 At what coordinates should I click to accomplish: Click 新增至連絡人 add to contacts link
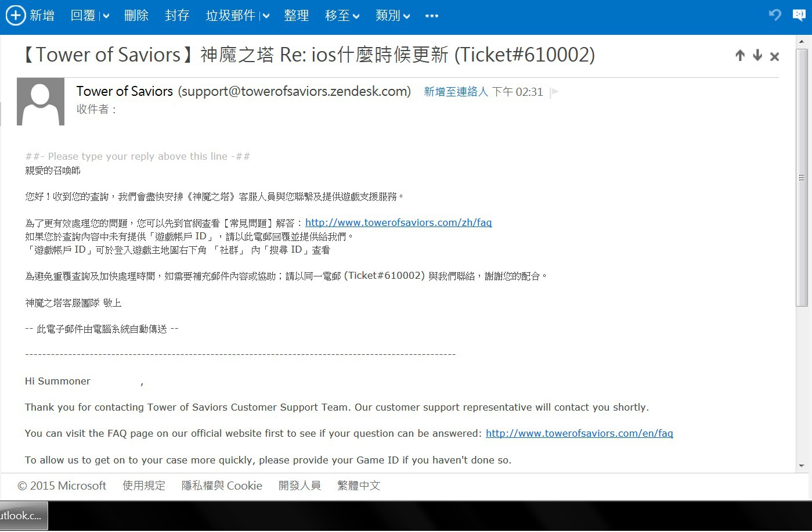tap(456, 92)
